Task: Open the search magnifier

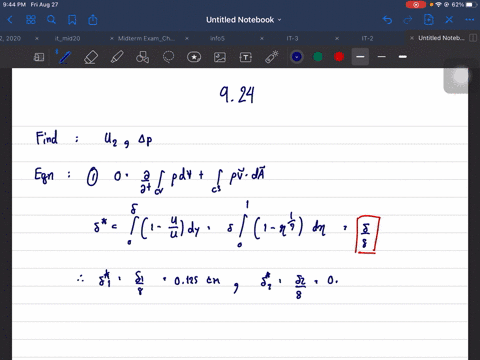Action: [51, 20]
